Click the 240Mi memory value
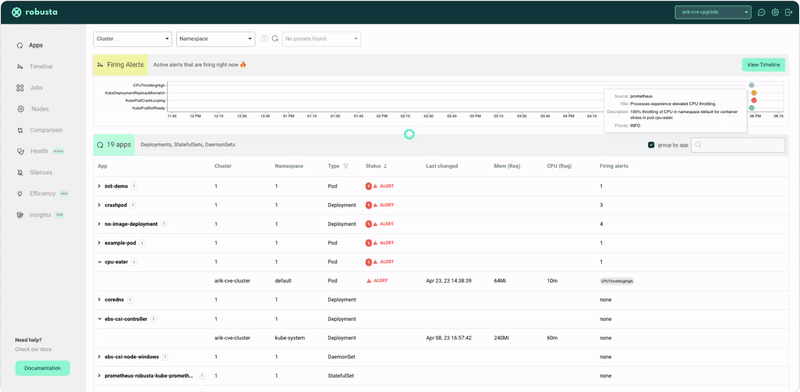This screenshot has width=800, height=392. (x=502, y=338)
